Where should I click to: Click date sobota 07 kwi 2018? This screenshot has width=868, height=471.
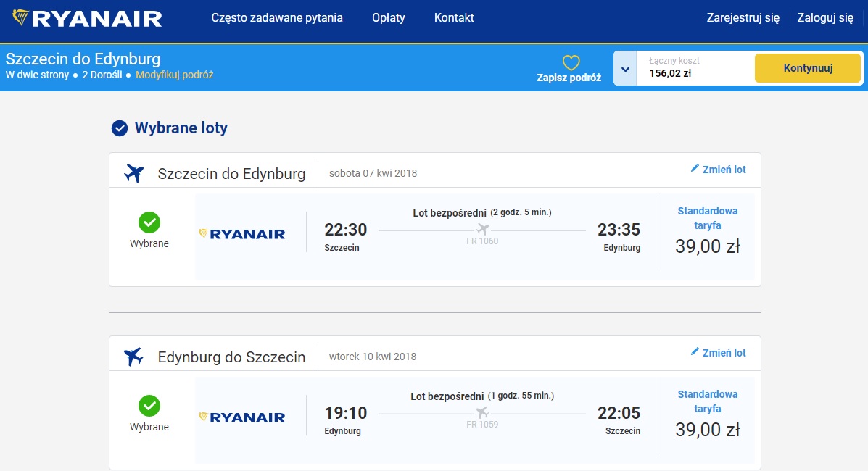click(x=373, y=173)
